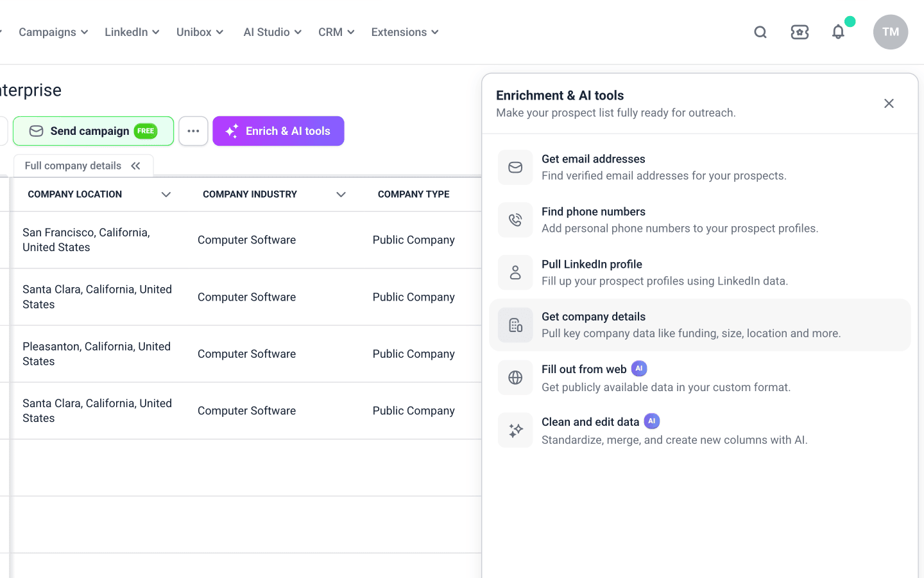This screenshot has height=578, width=924.
Task: Click the sparkles icon for Clean and edit data
Action: [x=515, y=430]
